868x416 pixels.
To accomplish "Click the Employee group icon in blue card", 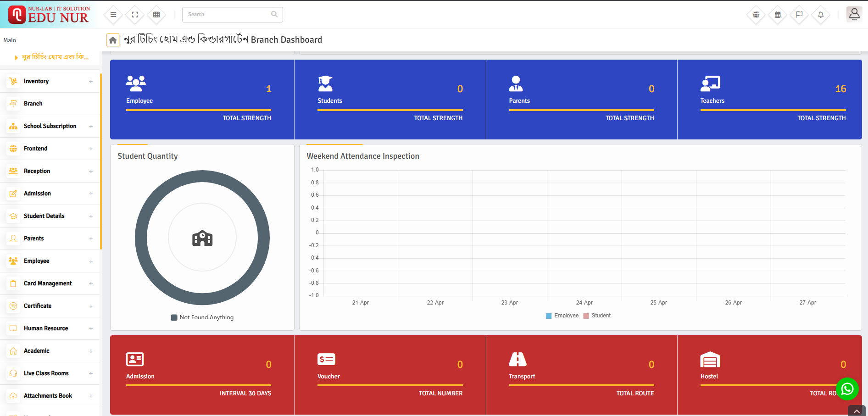I will (x=136, y=83).
